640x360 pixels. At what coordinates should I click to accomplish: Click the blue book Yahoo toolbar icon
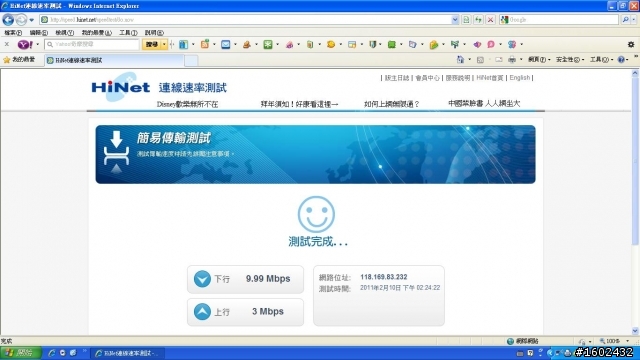click(183, 44)
